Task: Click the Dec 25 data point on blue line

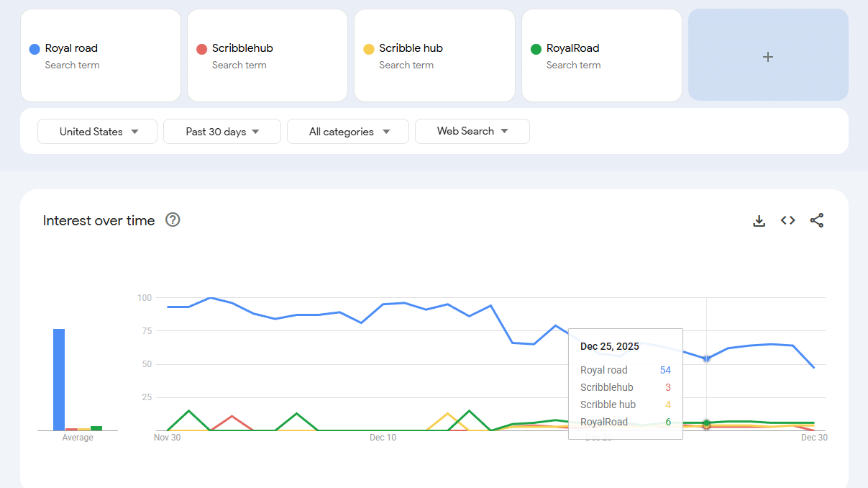Action: [x=706, y=358]
